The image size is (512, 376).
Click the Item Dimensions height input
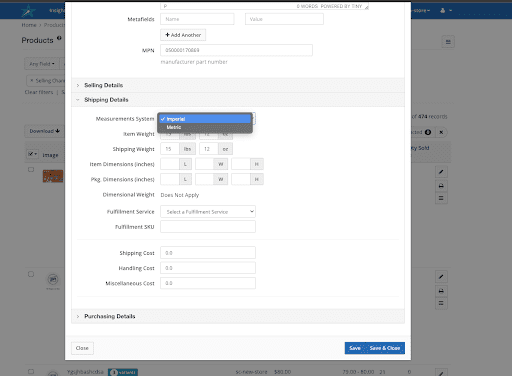tap(241, 164)
